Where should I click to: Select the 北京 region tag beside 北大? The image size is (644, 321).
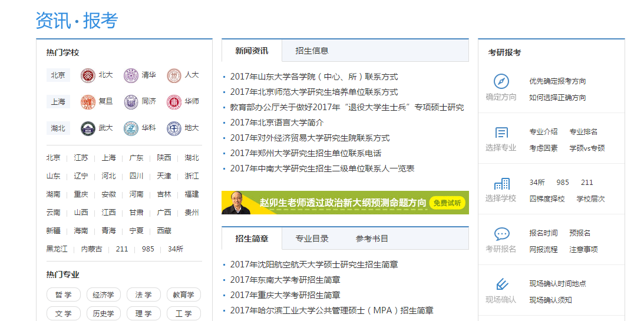click(58, 75)
